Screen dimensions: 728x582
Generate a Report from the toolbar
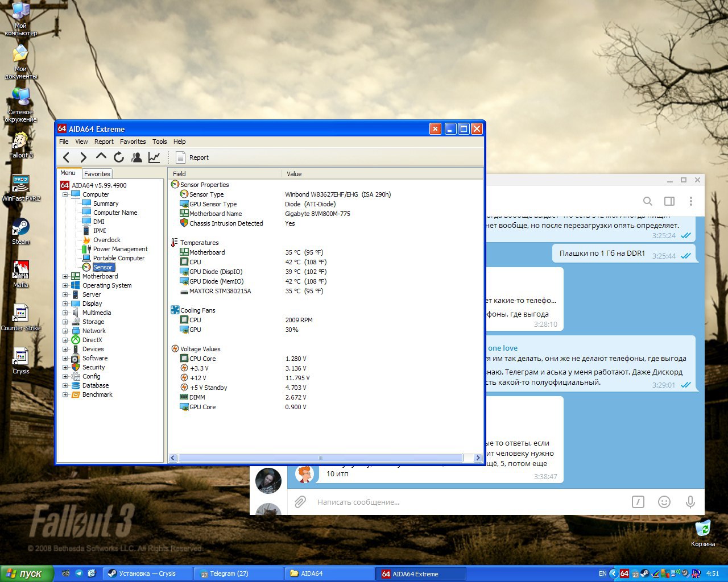tap(192, 157)
